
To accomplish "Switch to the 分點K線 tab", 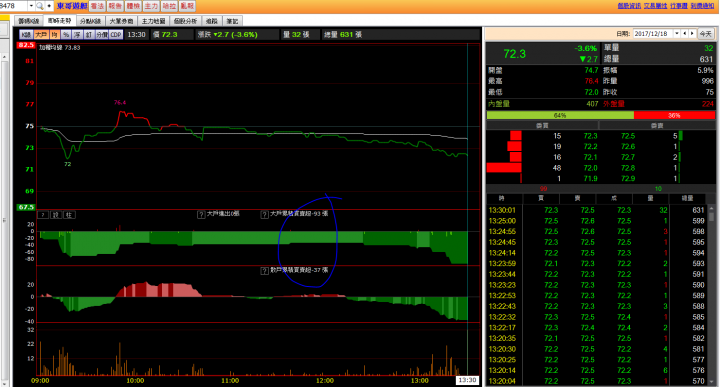I will (90, 21).
